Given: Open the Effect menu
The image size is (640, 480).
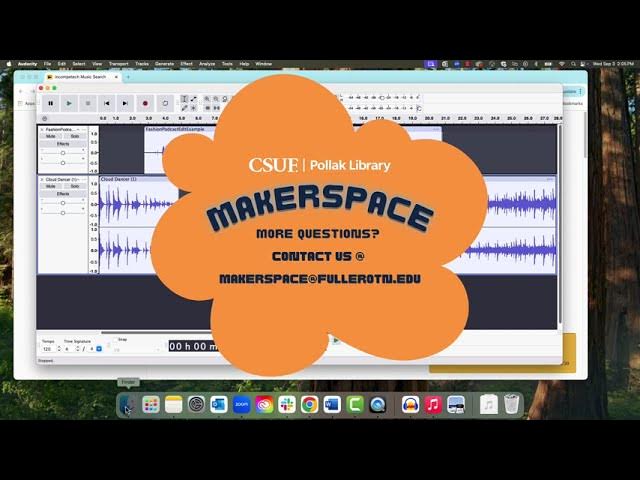Looking at the screenshot, I should point(187,64).
